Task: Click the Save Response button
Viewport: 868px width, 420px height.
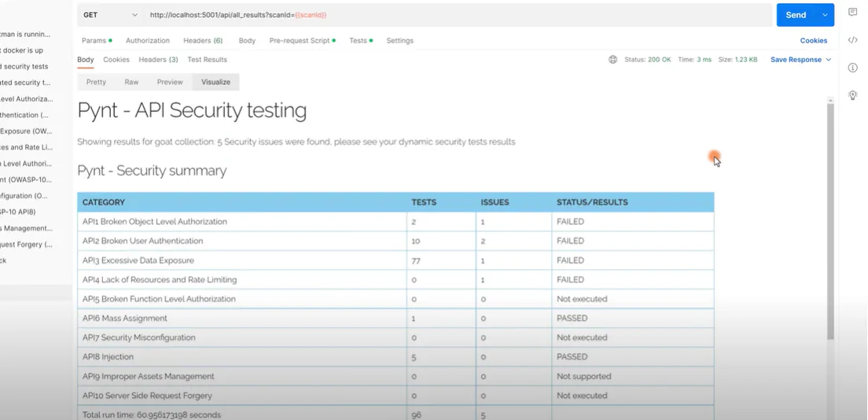Action: pyautogui.click(x=796, y=59)
